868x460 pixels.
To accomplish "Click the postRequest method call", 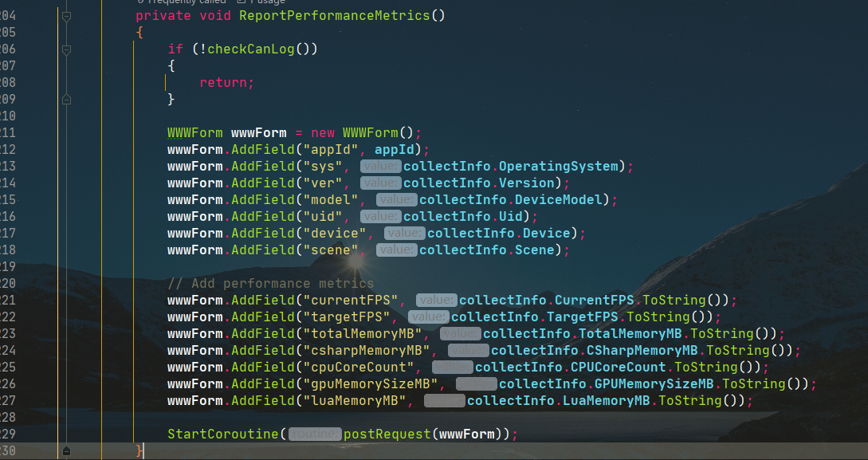I will pyautogui.click(x=387, y=434).
